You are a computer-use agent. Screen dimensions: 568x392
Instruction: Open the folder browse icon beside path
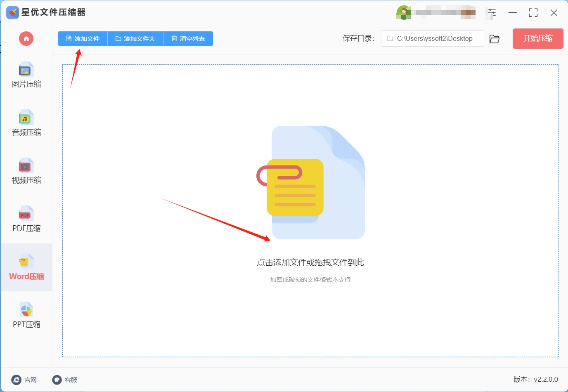pos(495,39)
